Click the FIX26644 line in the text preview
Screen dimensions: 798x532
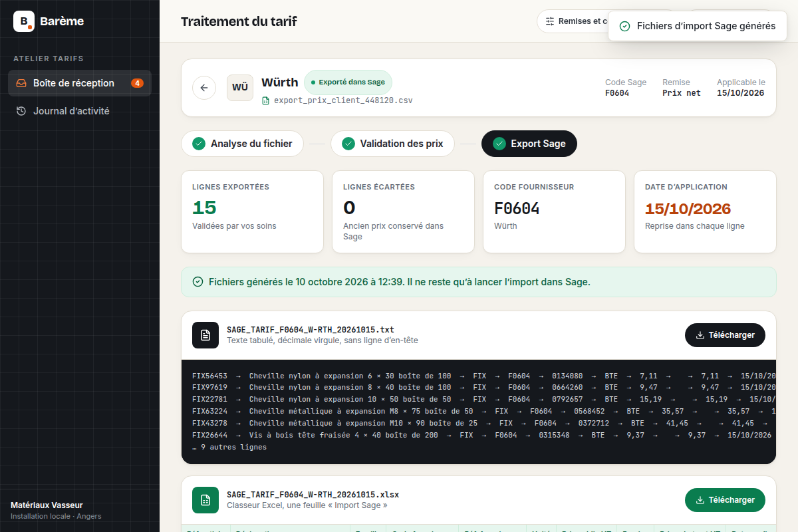click(483, 436)
